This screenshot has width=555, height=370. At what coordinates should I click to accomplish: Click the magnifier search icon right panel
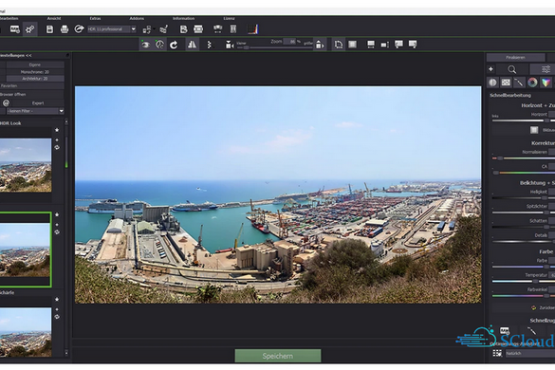click(x=512, y=69)
